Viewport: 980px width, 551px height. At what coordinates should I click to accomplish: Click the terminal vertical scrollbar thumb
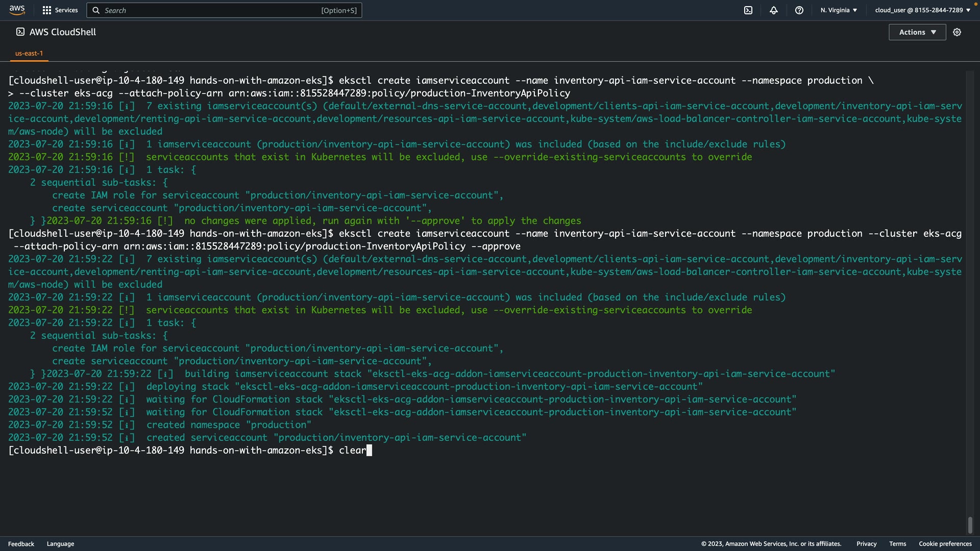[970, 524]
